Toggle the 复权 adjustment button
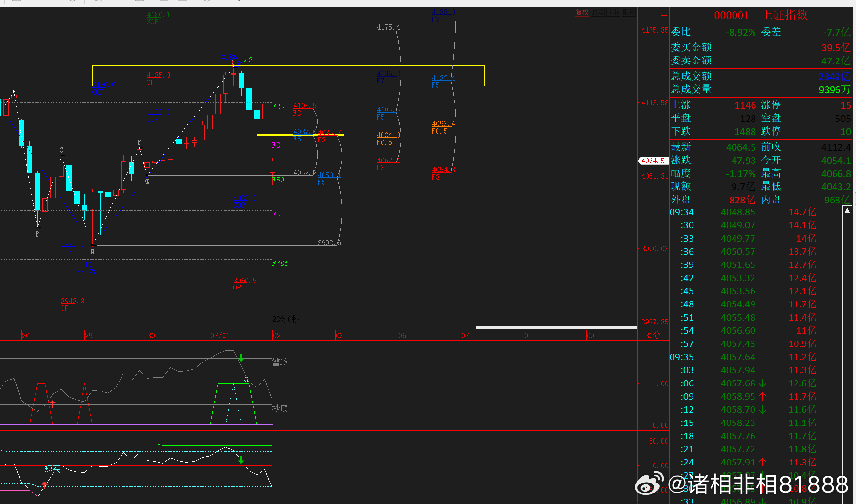This screenshot has width=856, height=504. click(x=582, y=12)
